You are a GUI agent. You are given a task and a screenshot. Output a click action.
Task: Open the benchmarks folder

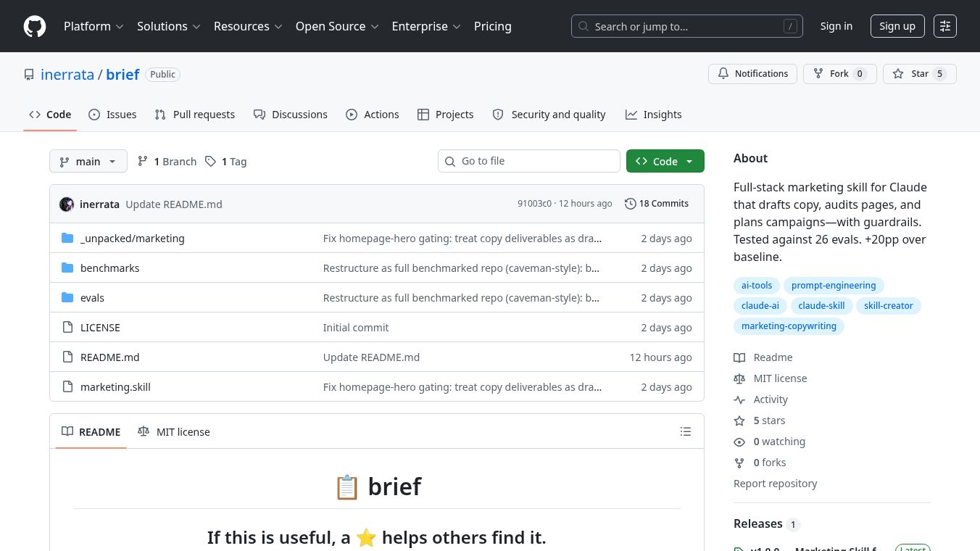tap(109, 268)
